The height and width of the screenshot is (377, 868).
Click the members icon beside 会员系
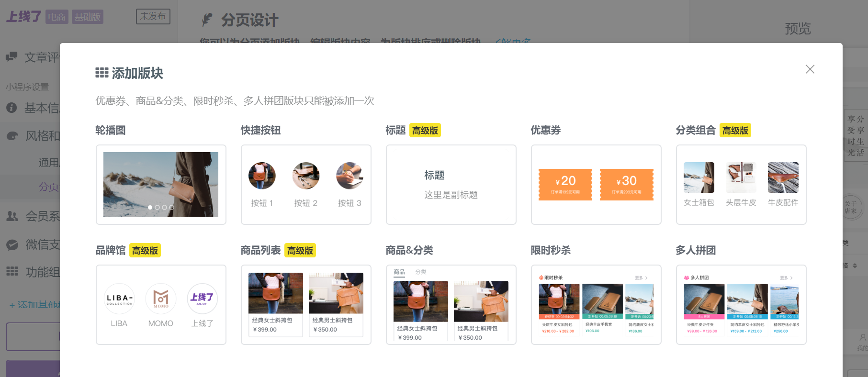[x=12, y=216]
